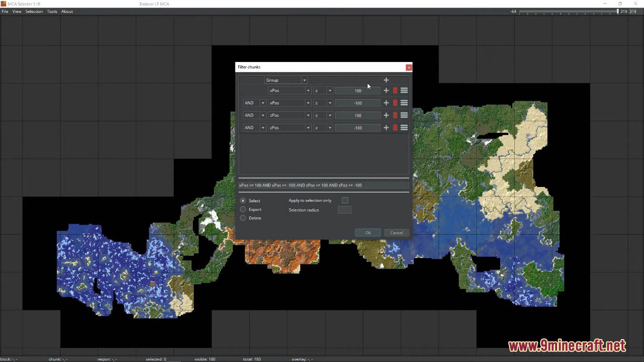Open the Tools menu
This screenshot has height=362, width=644.
pyautogui.click(x=52, y=11)
